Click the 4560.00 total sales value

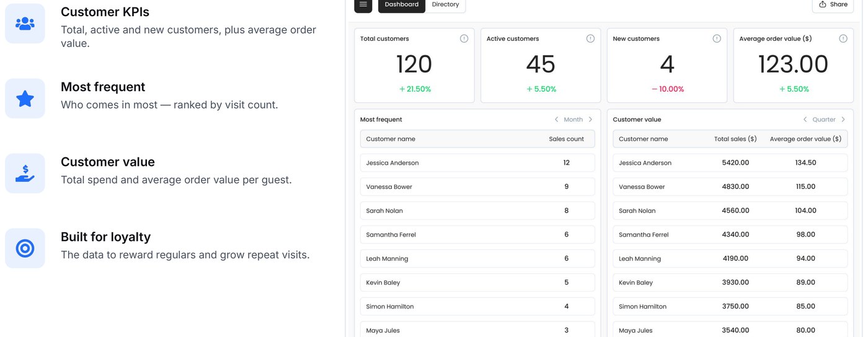tap(735, 211)
